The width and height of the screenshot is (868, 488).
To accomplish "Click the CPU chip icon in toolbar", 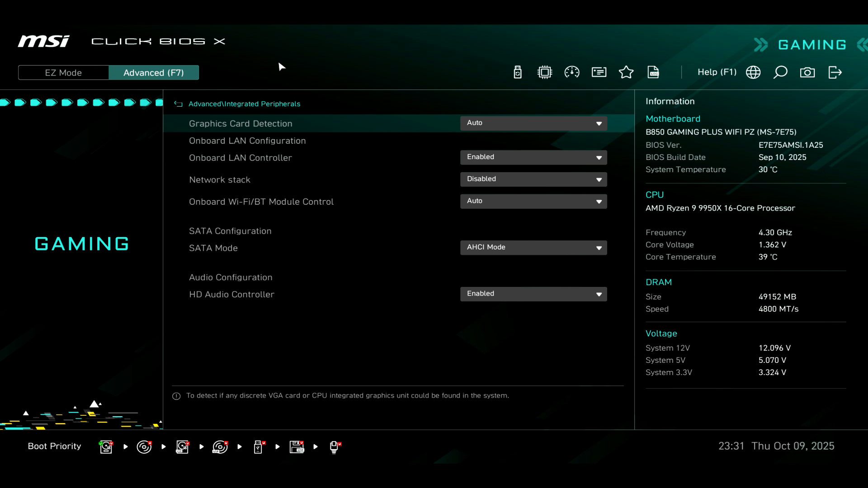I will (545, 72).
